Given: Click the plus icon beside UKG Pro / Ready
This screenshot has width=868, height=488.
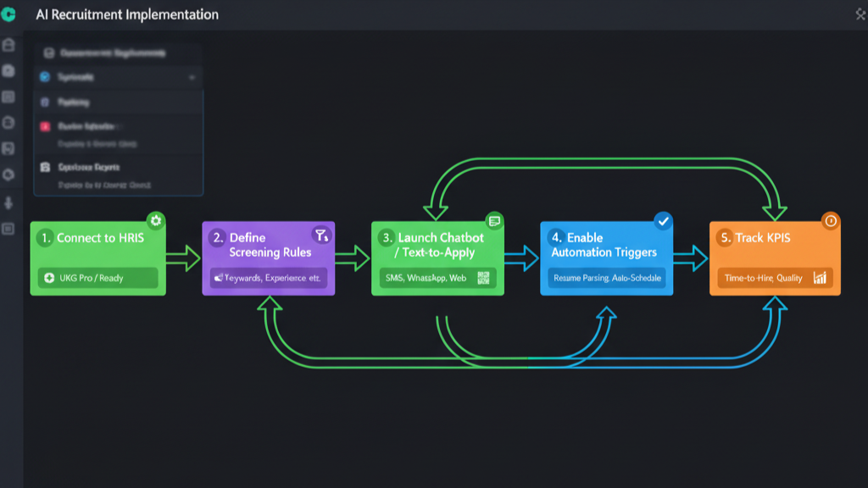Looking at the screenshot, I should coord(49,278).
